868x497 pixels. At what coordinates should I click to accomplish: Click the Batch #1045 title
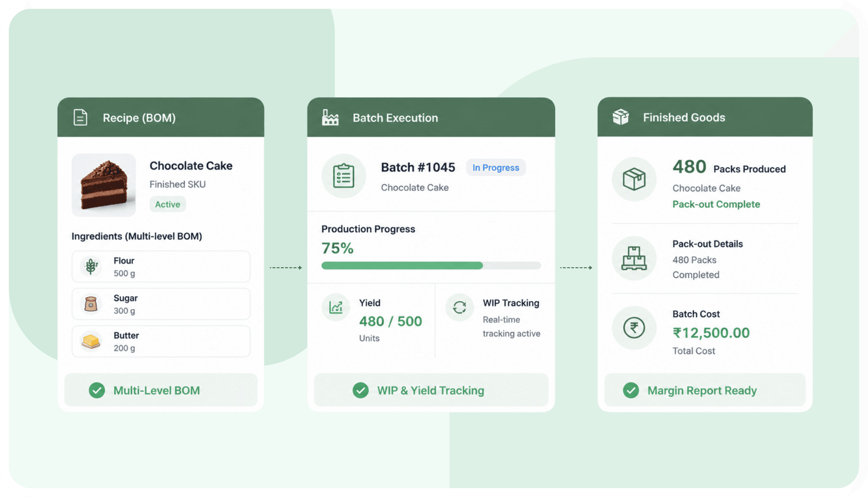(418, 167)
